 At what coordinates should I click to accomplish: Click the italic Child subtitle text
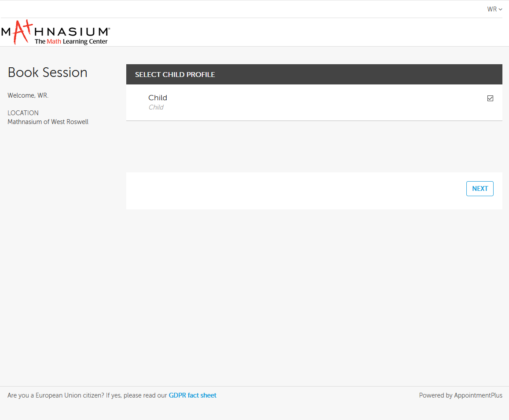coord(156,107)
